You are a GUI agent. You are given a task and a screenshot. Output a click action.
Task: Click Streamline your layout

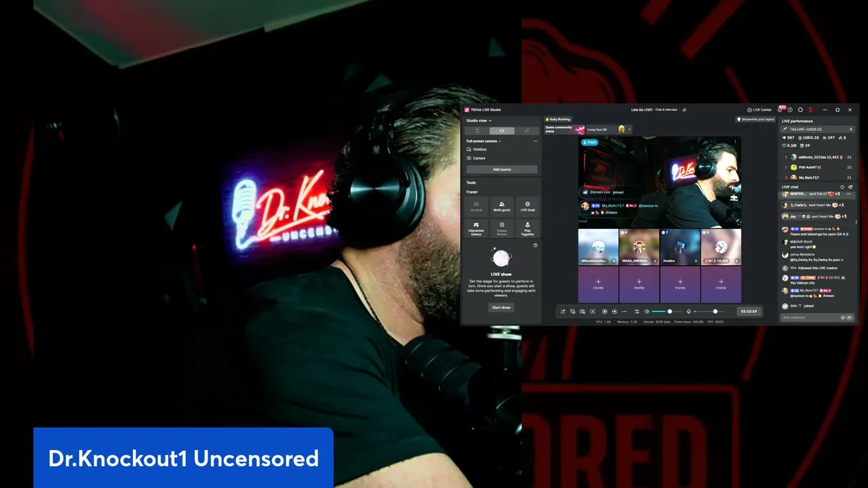coord(755,119)
